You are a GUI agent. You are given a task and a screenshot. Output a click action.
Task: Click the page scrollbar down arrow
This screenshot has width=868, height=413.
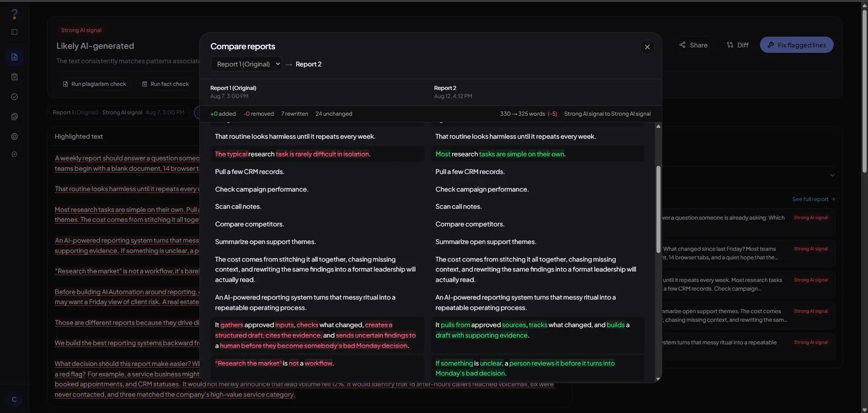[864, 409]
